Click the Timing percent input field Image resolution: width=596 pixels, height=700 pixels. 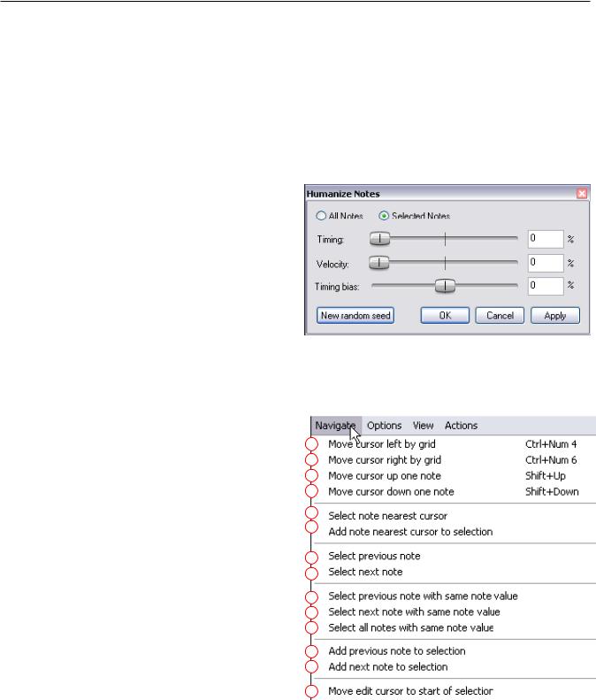point(545,239)
